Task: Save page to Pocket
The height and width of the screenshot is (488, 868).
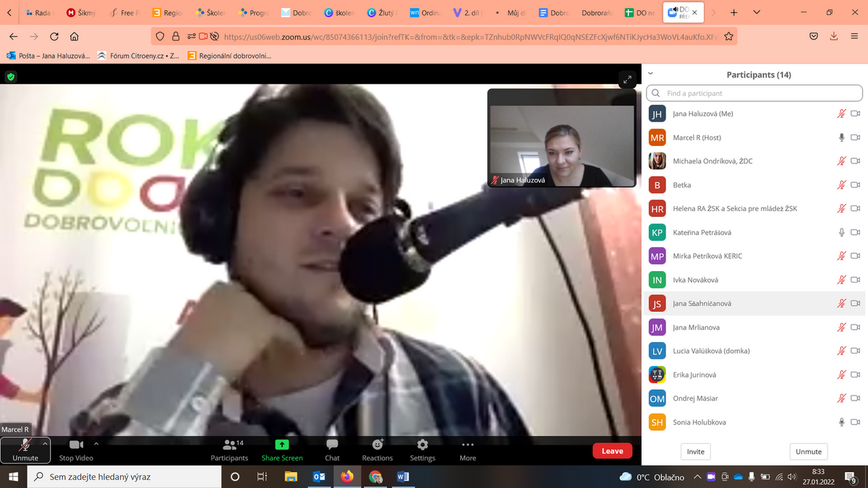Action: coord(814,36)
